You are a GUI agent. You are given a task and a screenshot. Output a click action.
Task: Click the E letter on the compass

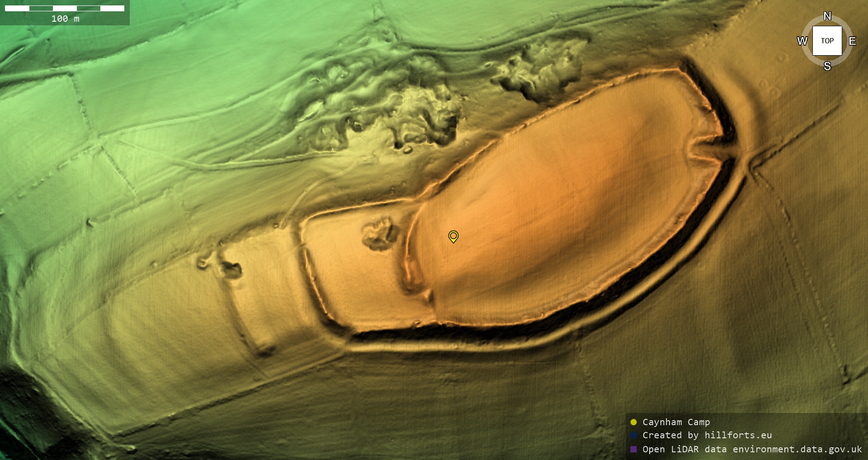tap(852, 41)
